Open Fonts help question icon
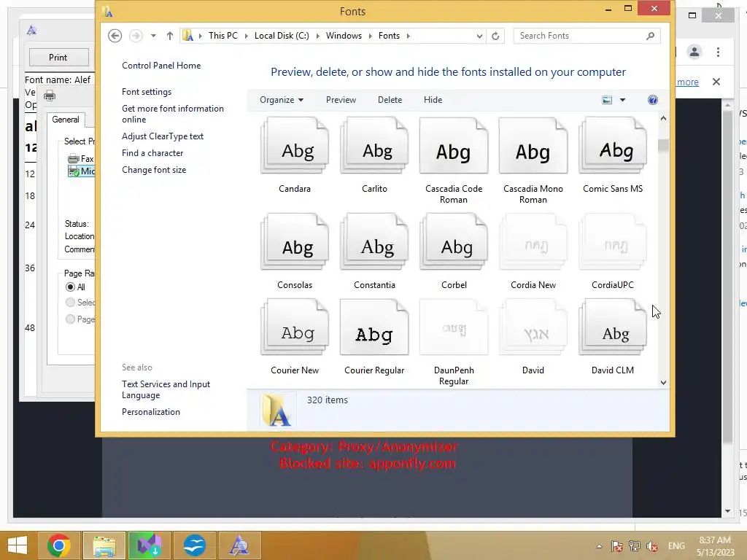 pos(653,99)
